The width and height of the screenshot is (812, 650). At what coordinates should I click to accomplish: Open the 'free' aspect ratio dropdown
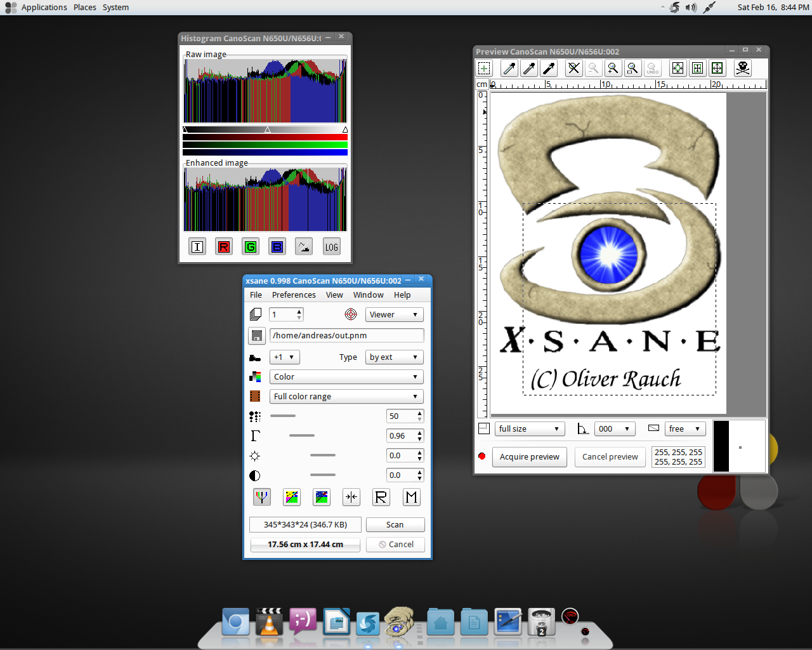(x=685, y=429)
